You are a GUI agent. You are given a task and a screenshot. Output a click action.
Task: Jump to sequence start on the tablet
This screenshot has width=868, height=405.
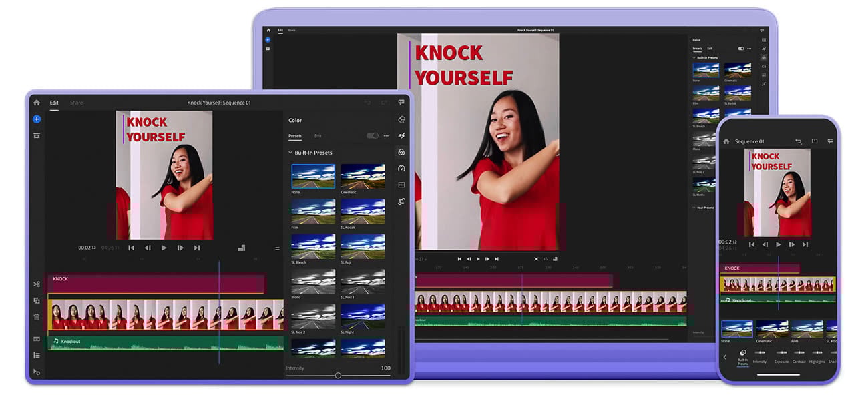click(132, 248)
